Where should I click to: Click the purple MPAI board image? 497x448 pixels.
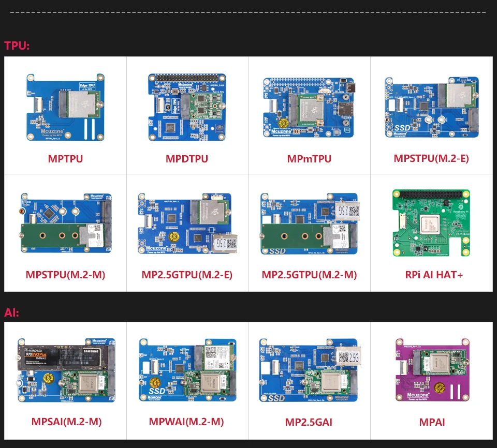(431, 369)
